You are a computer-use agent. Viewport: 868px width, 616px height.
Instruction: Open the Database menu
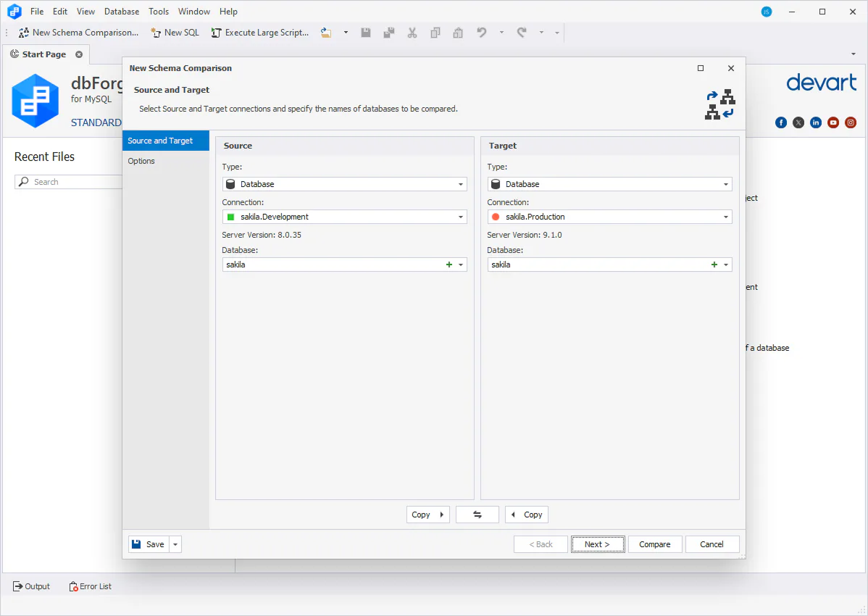coord(122,12)
